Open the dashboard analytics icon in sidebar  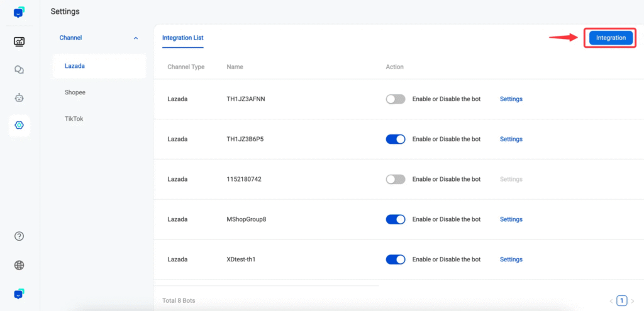(19, 41)
